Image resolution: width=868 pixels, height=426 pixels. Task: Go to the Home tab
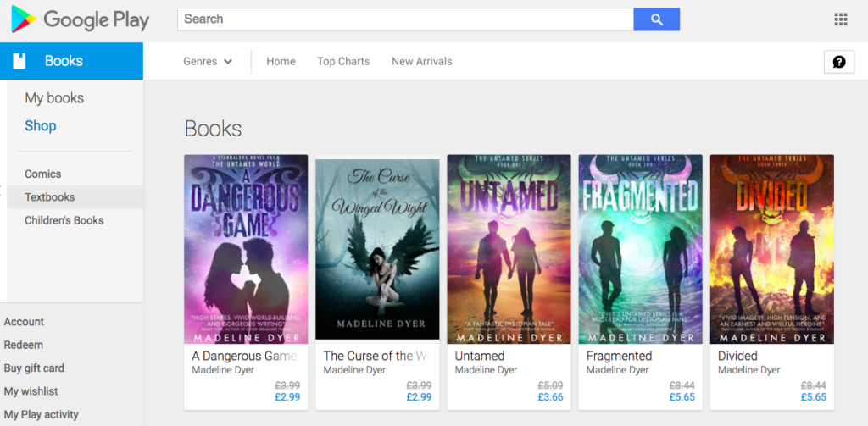pos(281,62)
